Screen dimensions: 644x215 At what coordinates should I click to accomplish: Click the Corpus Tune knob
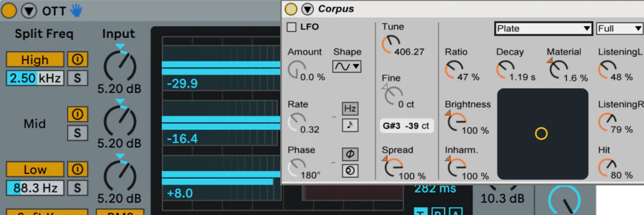tap(391, 45)
